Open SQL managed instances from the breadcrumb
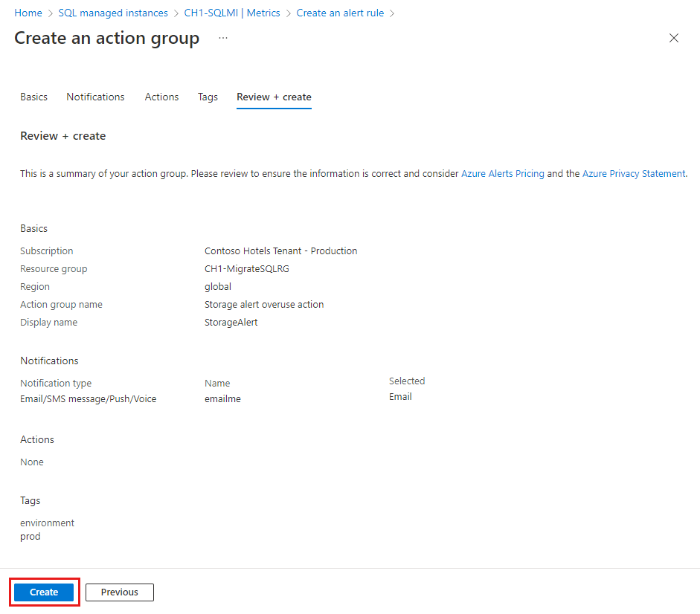The image size is (700, 614). point(112,13)
